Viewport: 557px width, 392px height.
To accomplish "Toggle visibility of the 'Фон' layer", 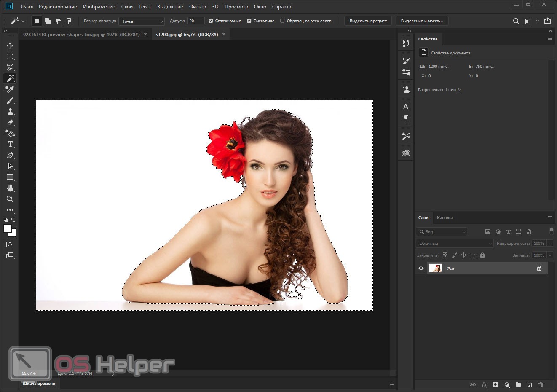I will tap(421, 268).
